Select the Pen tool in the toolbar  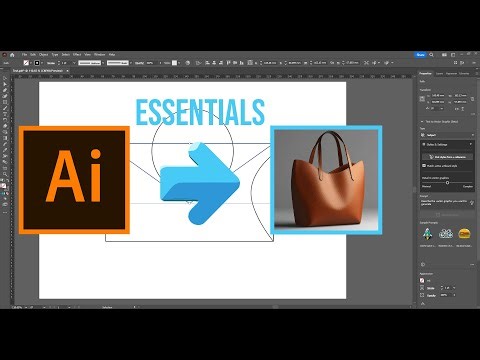tap(5, 91)
